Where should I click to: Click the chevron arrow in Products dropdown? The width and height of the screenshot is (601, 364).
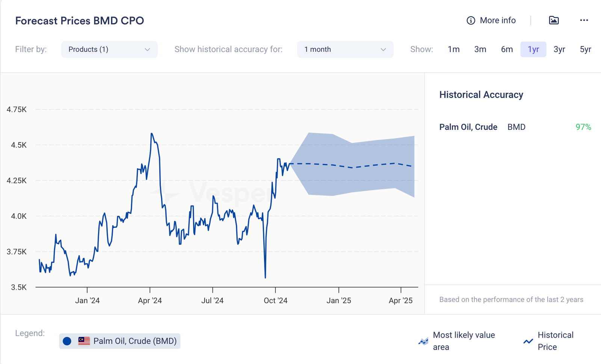pyautogui.click(x=147, y=50)
